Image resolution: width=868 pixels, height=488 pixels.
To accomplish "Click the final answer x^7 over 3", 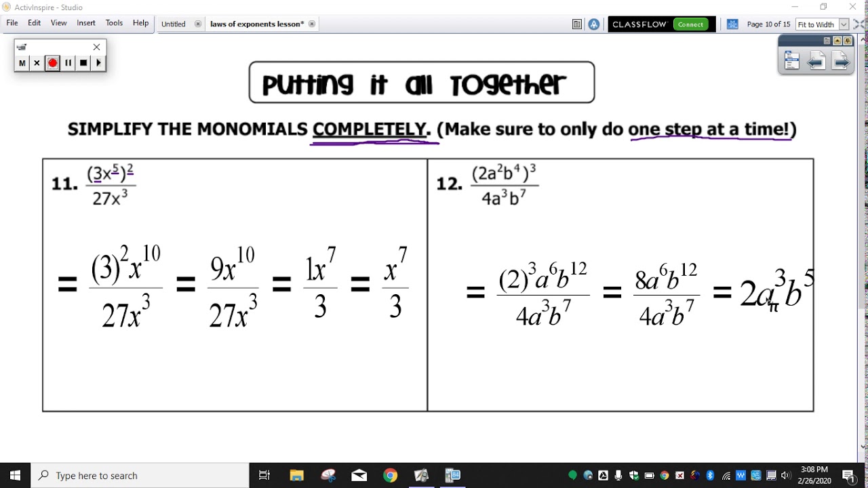I will tap(395, 283).
